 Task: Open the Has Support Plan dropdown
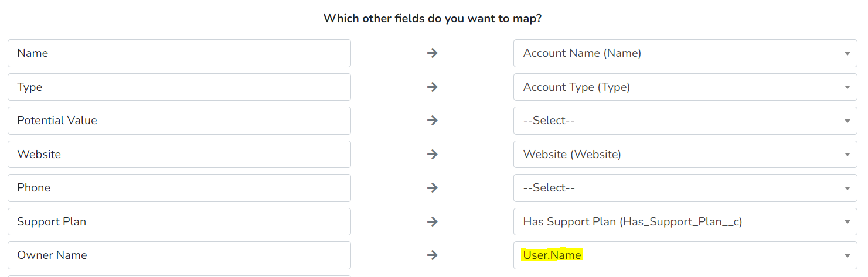click(685, 222)
